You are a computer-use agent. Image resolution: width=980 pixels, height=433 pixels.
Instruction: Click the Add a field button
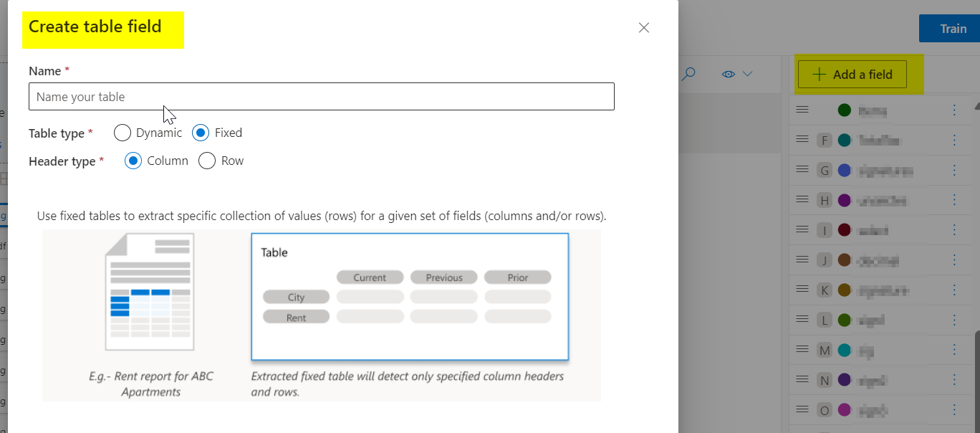click(x=852, y=74)
